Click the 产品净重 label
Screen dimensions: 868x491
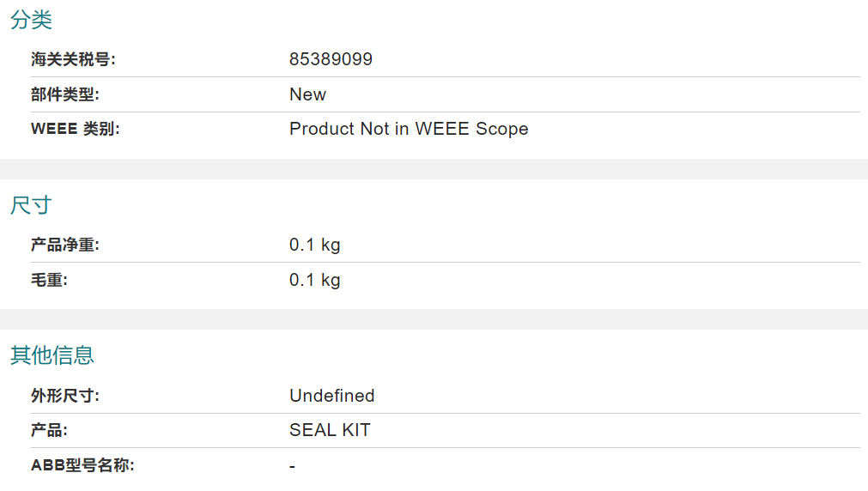(x=64, y=245)
